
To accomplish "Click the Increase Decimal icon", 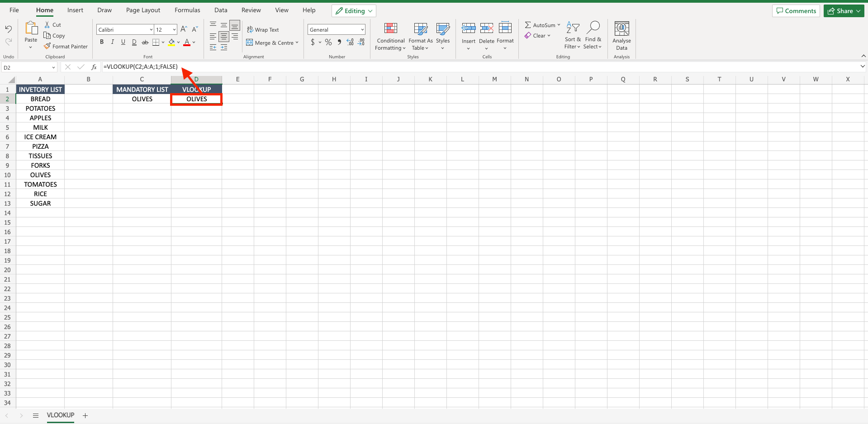I will pyautogui.click(x=350, y=42).
